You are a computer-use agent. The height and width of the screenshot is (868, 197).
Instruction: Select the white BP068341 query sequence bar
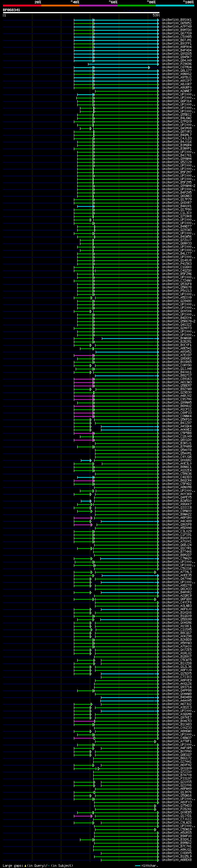click(x=81, y=12)
